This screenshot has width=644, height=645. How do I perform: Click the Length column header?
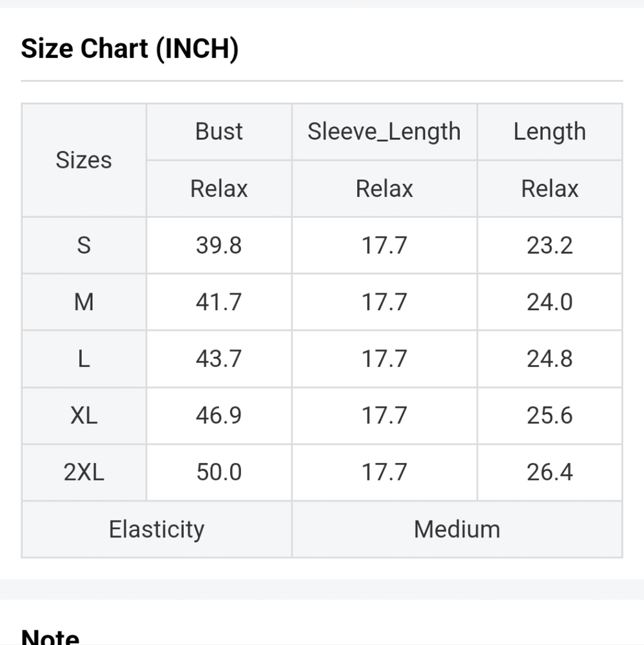click(549, 132)
